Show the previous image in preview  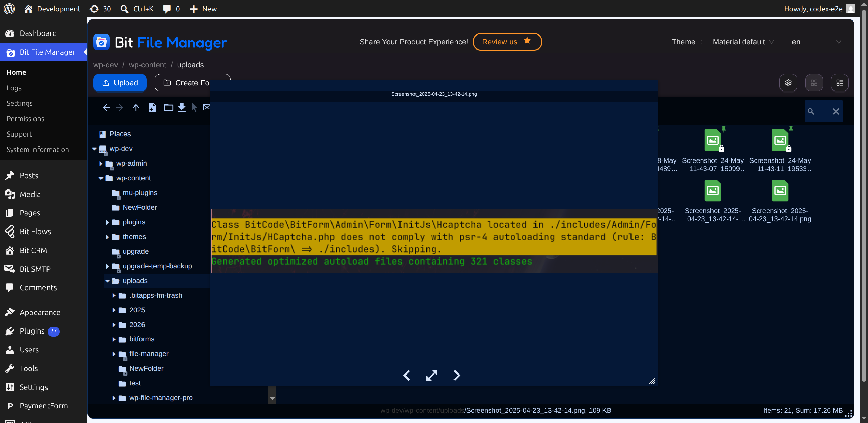pos(407,376)
